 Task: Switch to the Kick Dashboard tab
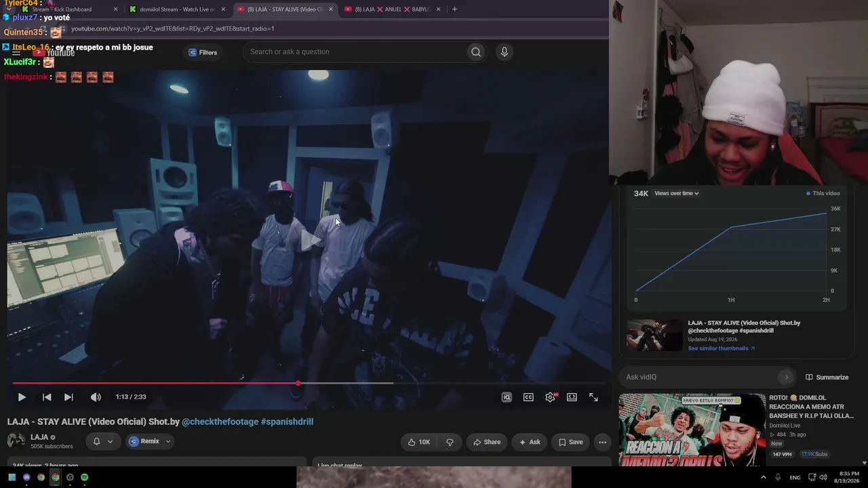click(67, 9)
